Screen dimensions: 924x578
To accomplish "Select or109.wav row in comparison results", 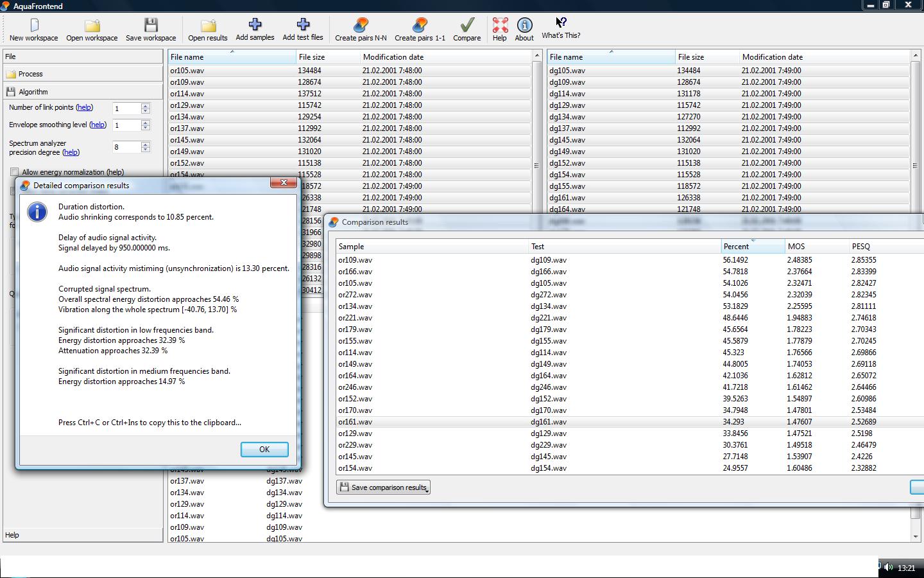I will coord(630,260).
